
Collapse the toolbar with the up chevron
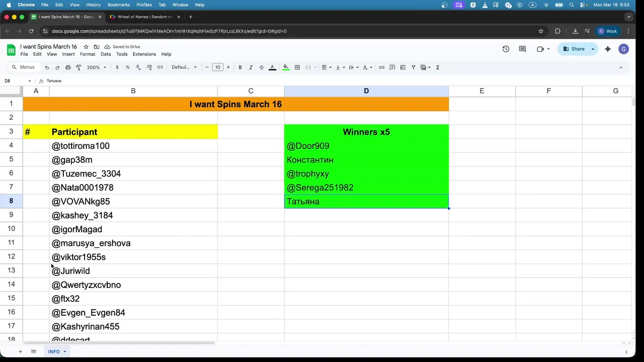(620, 67)
